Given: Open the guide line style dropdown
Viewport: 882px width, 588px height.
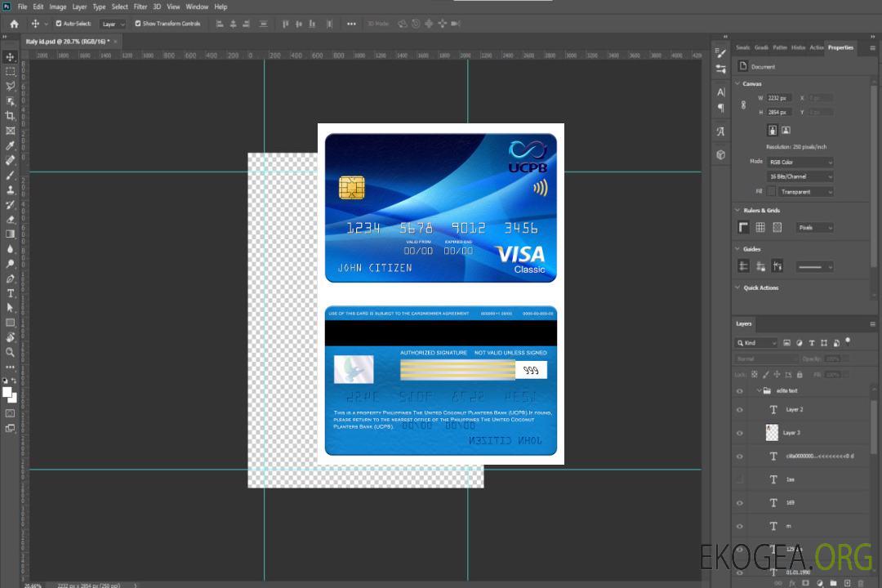Looking at the screenshot, I should point(814,267).
